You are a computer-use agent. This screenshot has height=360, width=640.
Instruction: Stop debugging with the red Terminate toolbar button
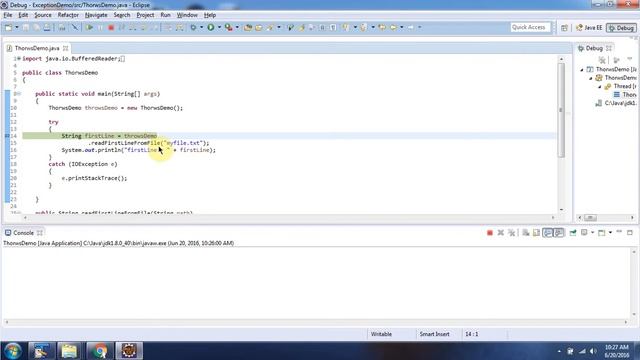pyautogui.click(x=111, y=27)
